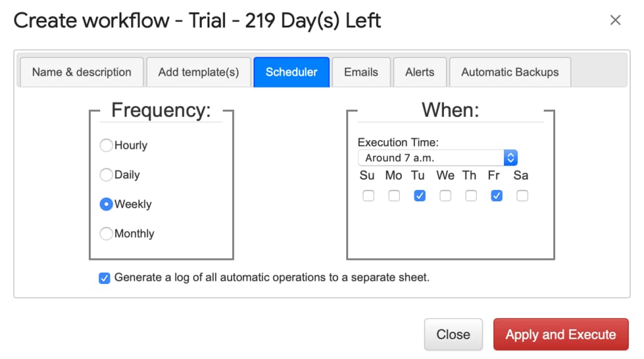Image resolution: width=644 pixels, height=359 pixels.
Task: Open the Execution Time dropdown
Action: pyautogui.click(x=437, y=158)
